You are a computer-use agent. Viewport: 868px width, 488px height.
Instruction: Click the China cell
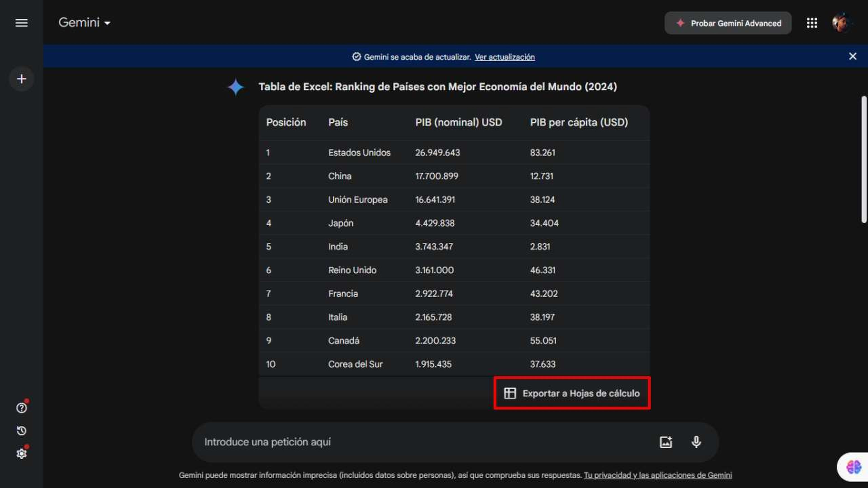[x=340, y=176]
